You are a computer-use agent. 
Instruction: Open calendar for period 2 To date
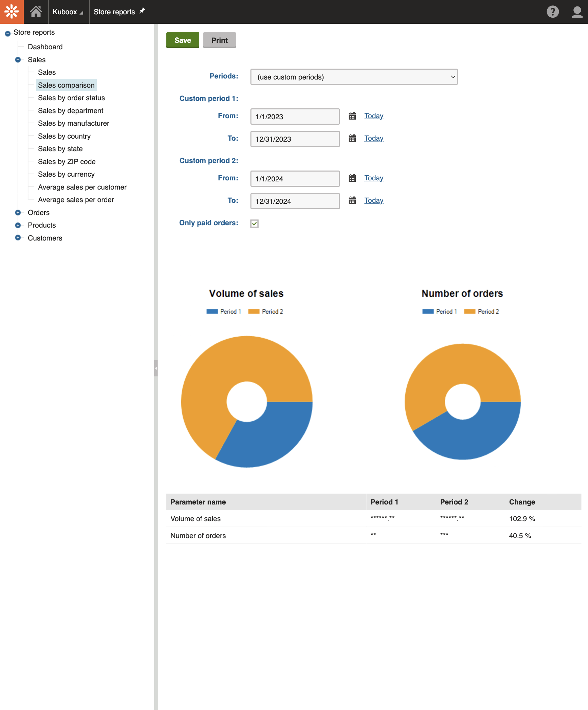pos(352,201)
